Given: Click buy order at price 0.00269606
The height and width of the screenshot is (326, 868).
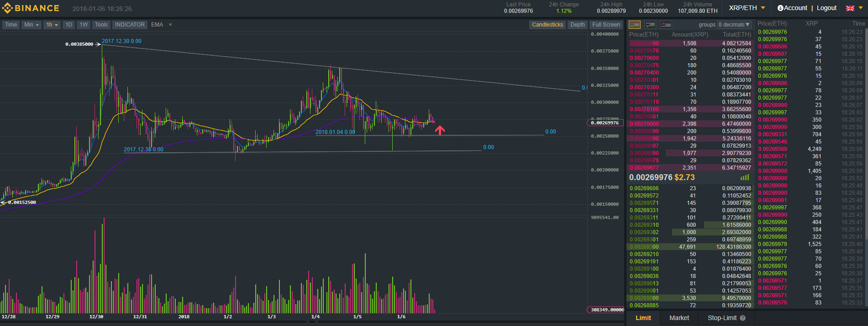Looking at the screenshot, I should click(690, 188).
